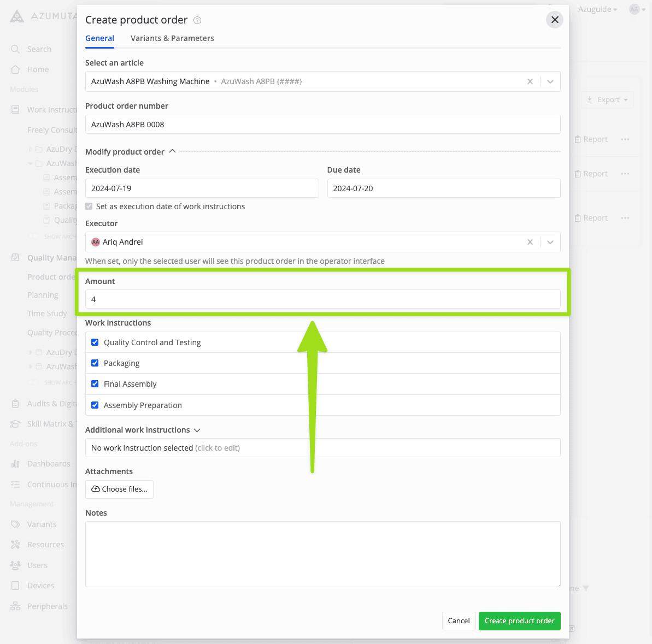652x644 pixels.
Task: Click the Home icon in the sidebar
Action: click(x=15, y=69)
